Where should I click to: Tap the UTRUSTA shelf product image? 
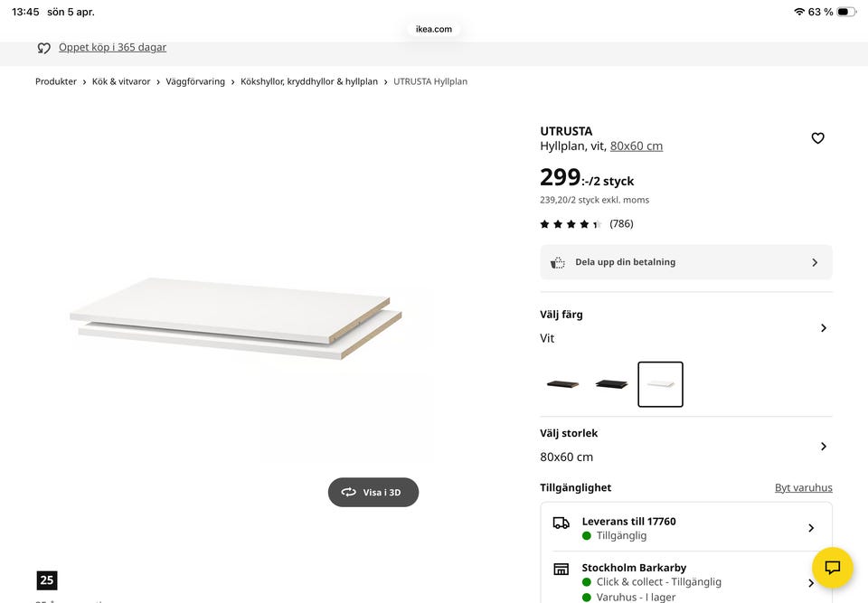[x=235, y=318]
